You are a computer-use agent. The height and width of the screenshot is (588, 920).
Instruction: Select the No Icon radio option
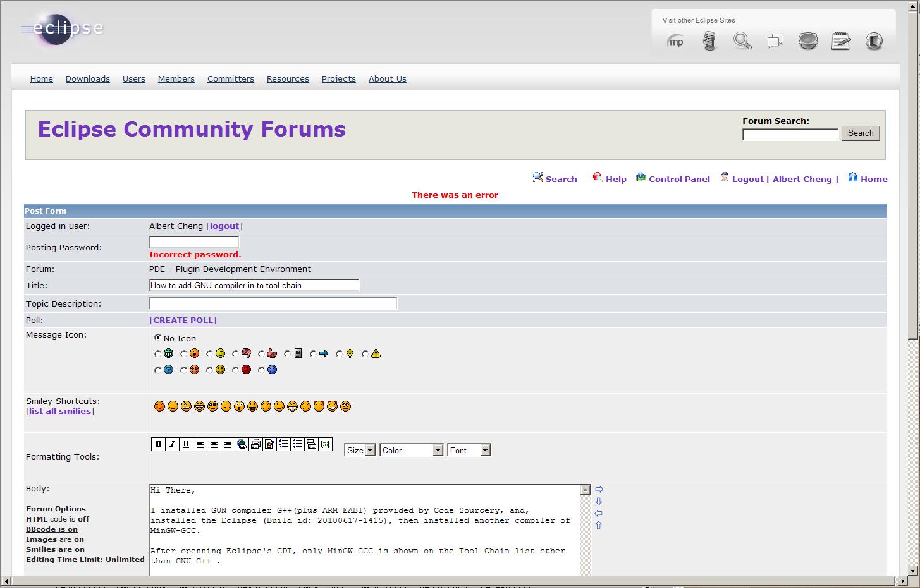click(157, 338)
